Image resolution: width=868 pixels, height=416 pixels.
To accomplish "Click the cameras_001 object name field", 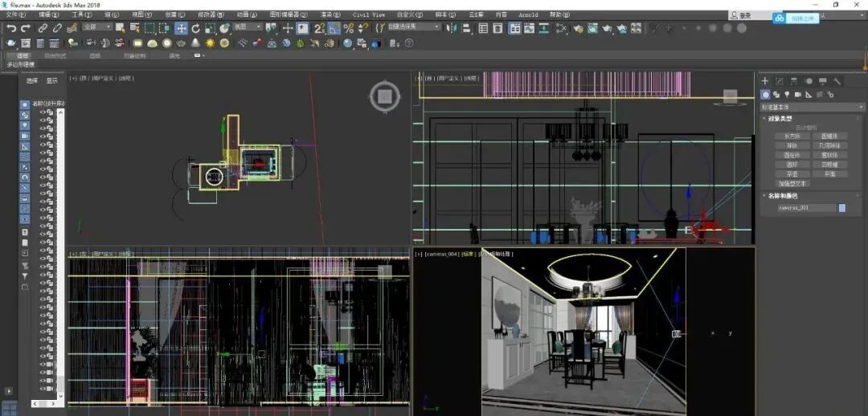I will 807,208.
